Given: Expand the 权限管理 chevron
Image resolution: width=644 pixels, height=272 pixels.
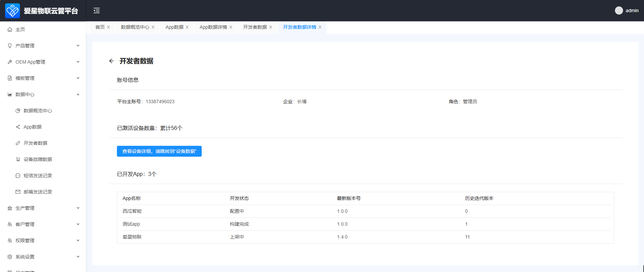Looking at the screenshot, I should click(78, 241).
